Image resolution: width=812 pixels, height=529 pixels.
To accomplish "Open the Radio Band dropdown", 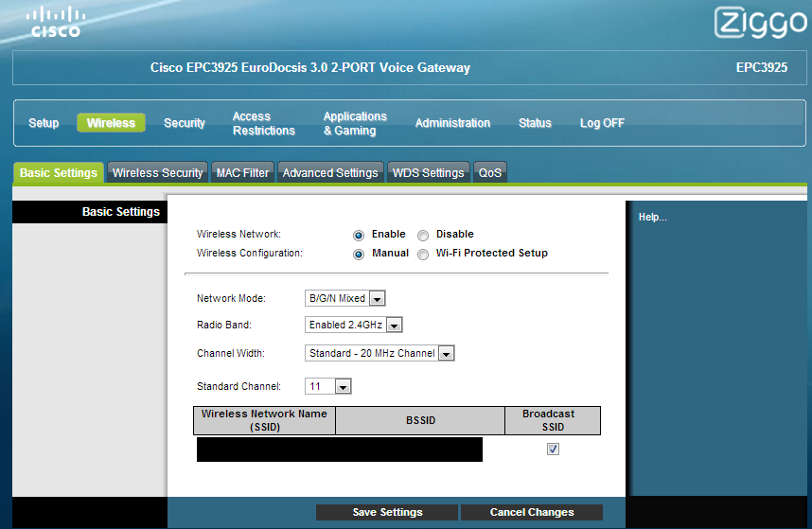I will [354, 325].
